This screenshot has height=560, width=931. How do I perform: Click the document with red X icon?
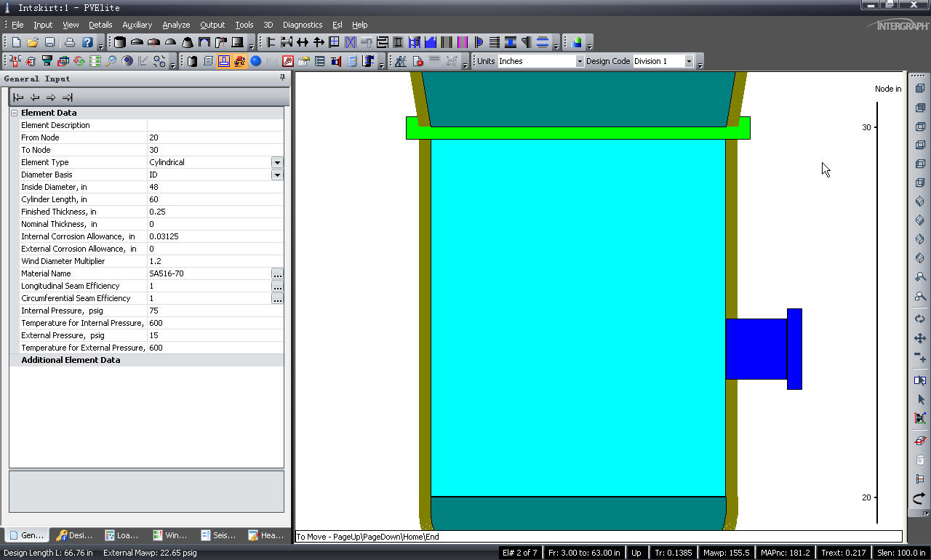(x=417, y=61)
